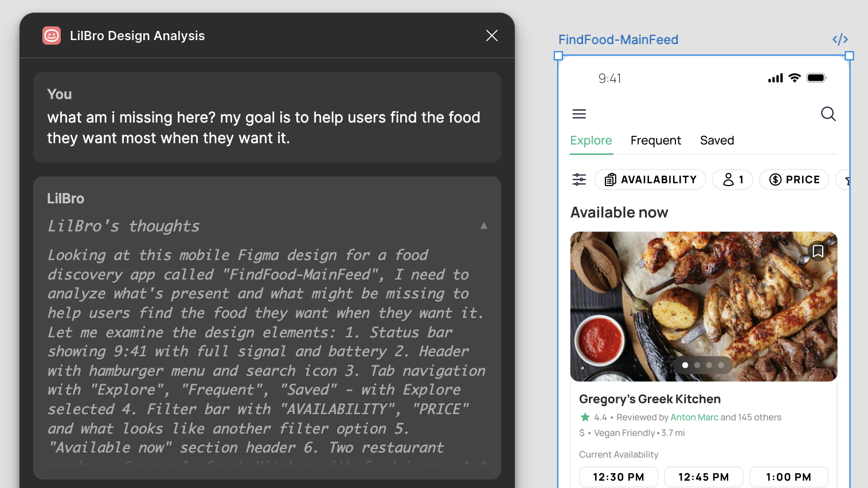868x488 pixels.
Task: Click the party size 1 chip
Action: pyautogui.click(x=732, y=179)
